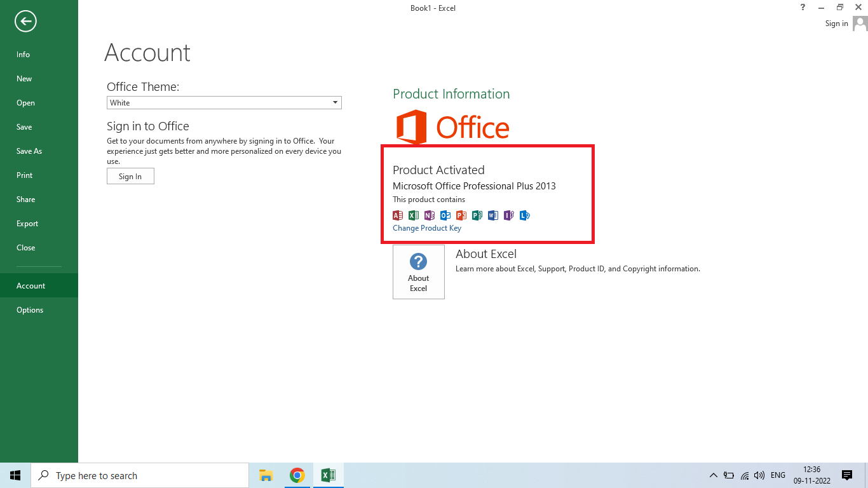
Task: Click the Publisher product icon
Action: pyautogui.click(x=477, y=215)
